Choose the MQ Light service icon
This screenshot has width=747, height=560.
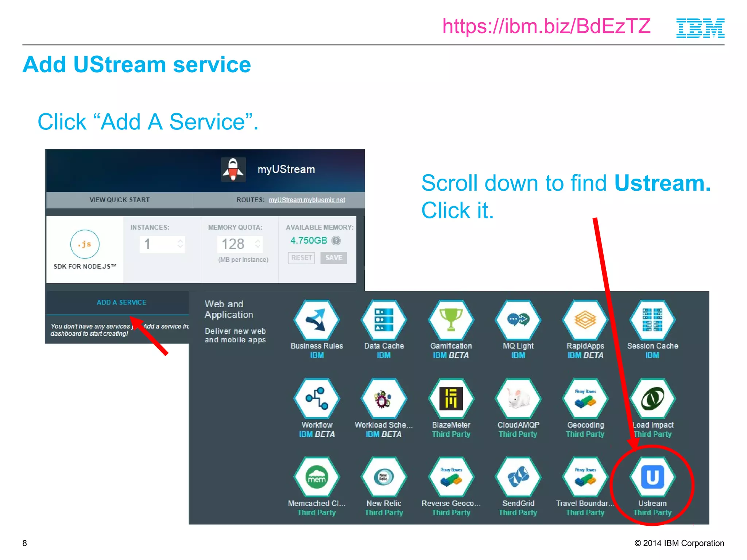pyautogui.click(x=518, y=320)
